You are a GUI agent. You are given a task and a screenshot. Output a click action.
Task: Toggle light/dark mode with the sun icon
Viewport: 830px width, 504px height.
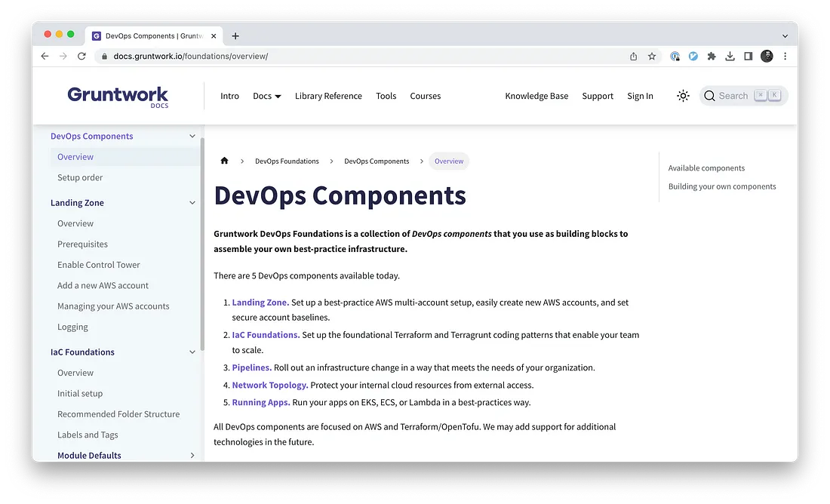point(683,96)
